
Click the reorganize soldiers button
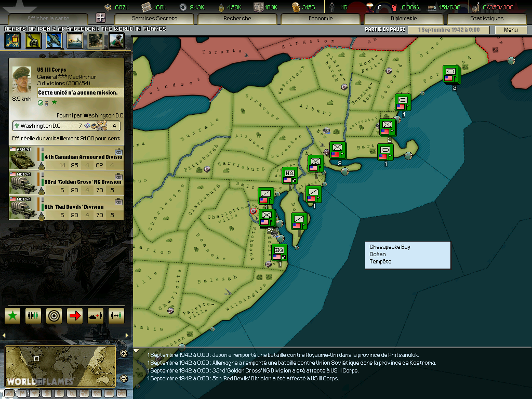coord(33,316)
